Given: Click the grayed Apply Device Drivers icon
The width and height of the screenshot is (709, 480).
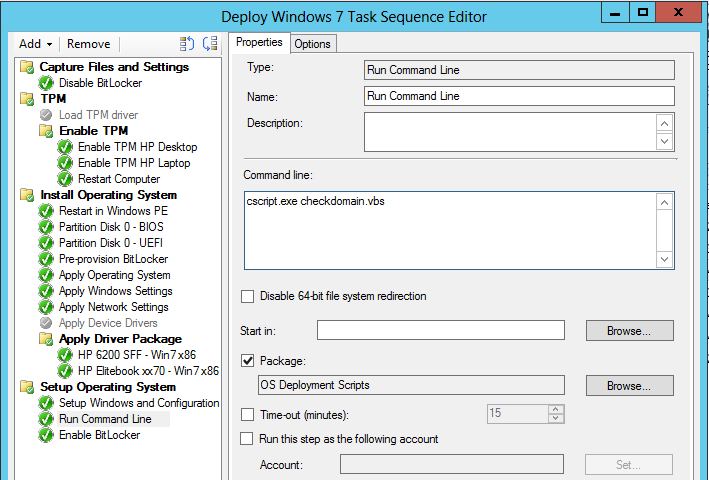Looking at the screenshot, I should pyautogui.click(x=46, y=323).
